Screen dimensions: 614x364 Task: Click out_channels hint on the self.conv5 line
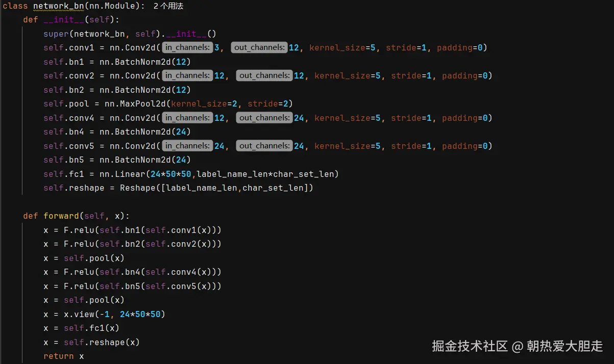(264, 146)
